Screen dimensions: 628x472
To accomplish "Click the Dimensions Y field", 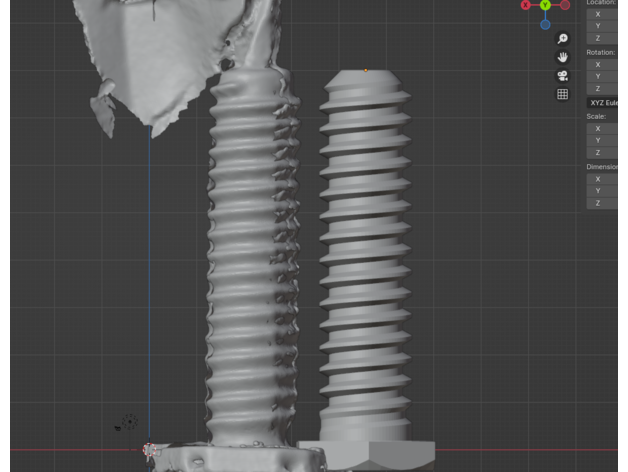I will (x=603, y=191).
